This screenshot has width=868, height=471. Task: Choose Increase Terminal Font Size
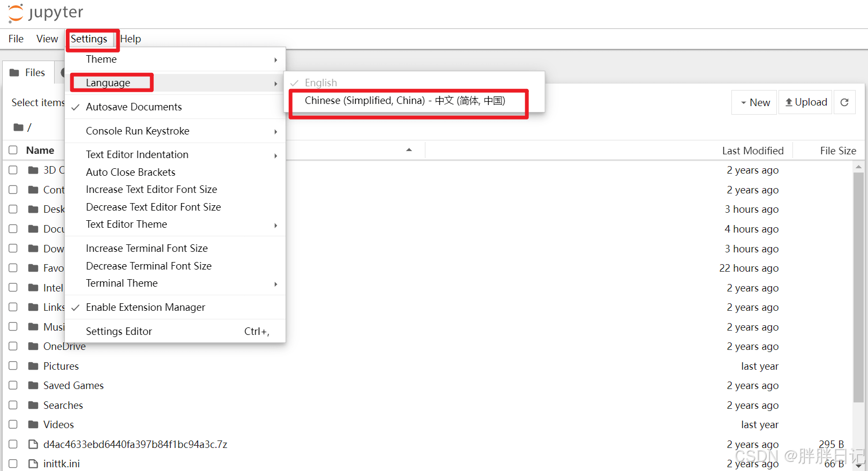175,248
